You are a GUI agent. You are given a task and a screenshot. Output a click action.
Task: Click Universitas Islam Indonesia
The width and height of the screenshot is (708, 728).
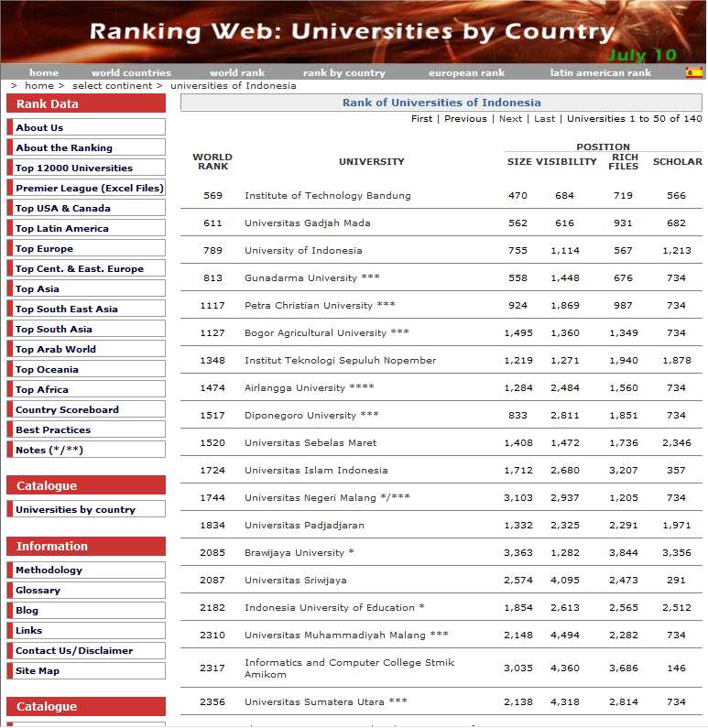click(316, 470)
